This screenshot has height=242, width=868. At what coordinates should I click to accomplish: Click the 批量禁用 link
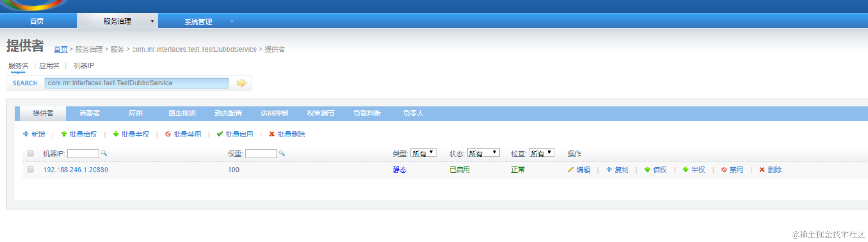187,134
